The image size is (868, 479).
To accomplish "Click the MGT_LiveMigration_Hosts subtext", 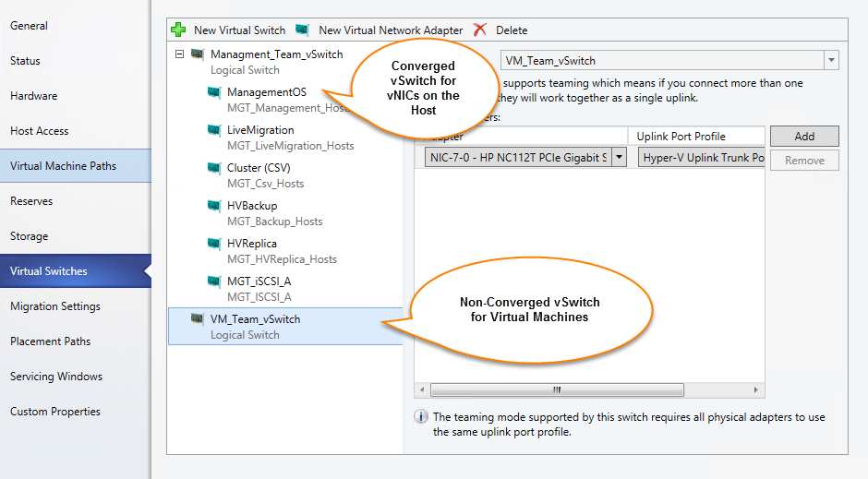I will (291, 146).
